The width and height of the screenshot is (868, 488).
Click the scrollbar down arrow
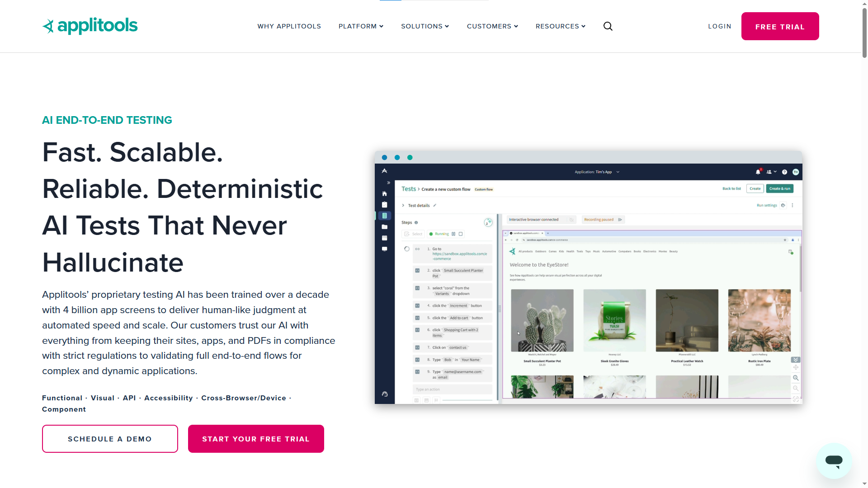[864, 484]
